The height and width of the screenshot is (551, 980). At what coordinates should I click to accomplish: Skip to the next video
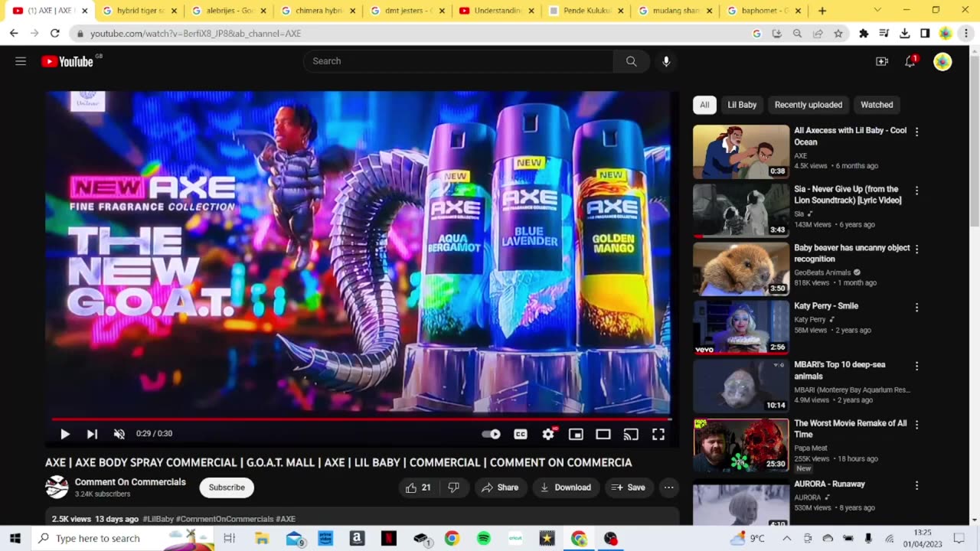(92, 434)
